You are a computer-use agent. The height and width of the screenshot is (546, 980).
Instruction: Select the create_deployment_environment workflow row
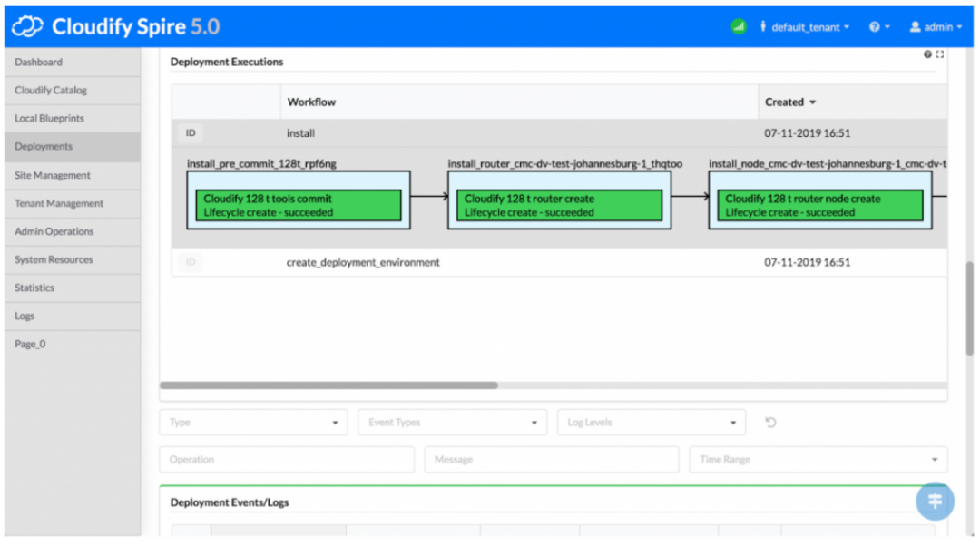coord(559,262)
